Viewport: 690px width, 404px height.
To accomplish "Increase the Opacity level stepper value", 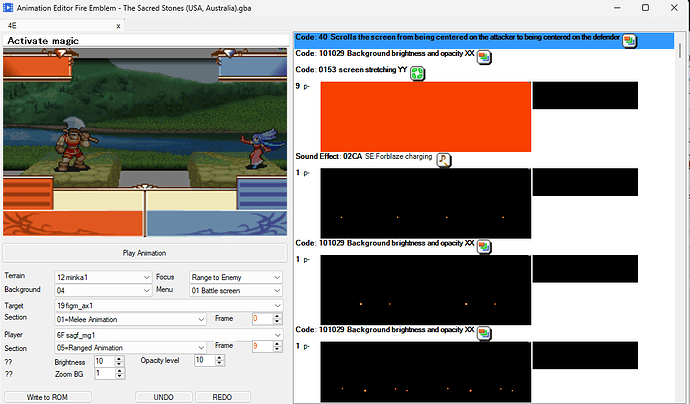I will coord(220,358).
